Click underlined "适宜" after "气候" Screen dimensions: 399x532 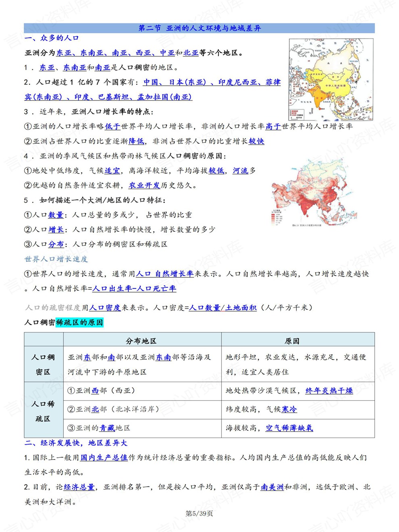112,170
